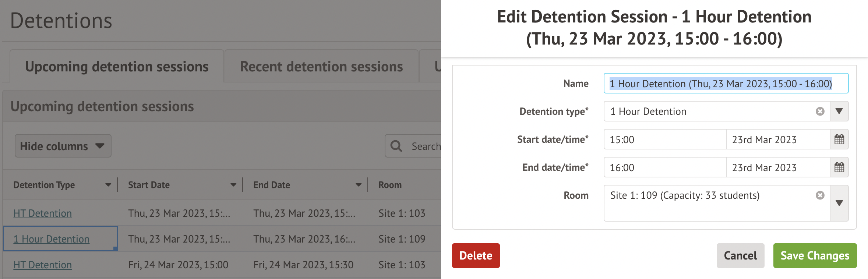
Task: Open the End date calendar picker
Action: coord(839,167)
